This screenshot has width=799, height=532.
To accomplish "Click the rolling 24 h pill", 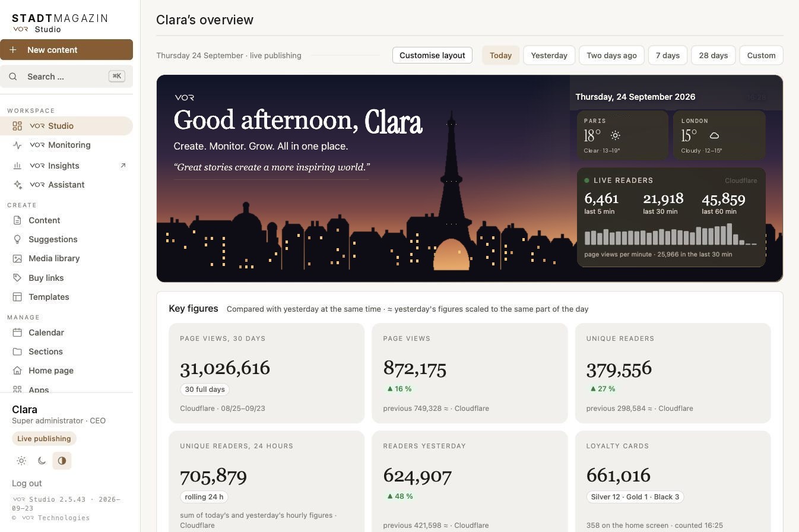I will (x=204, y=497).
